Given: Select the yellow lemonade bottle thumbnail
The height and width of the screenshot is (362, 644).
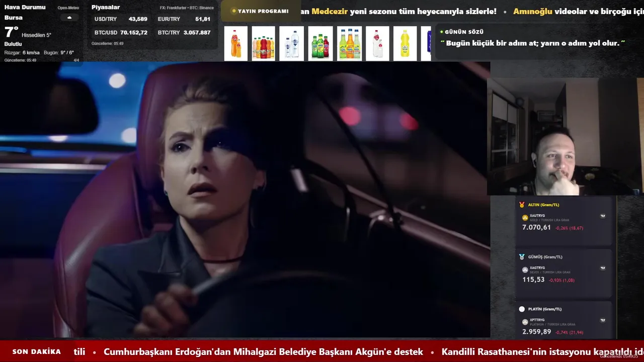Looking at the screenshot, I should [405, 44].
